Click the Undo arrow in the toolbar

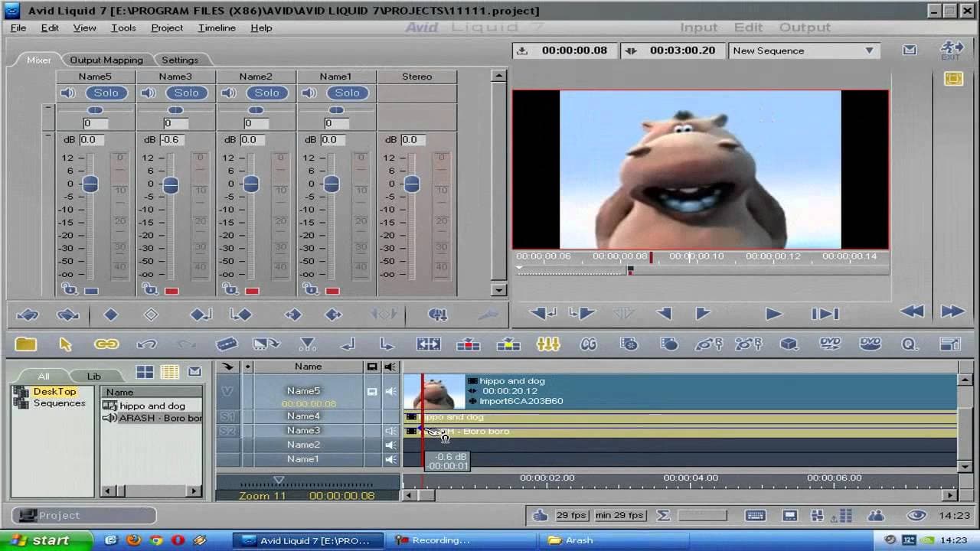[x=146, y=344]
